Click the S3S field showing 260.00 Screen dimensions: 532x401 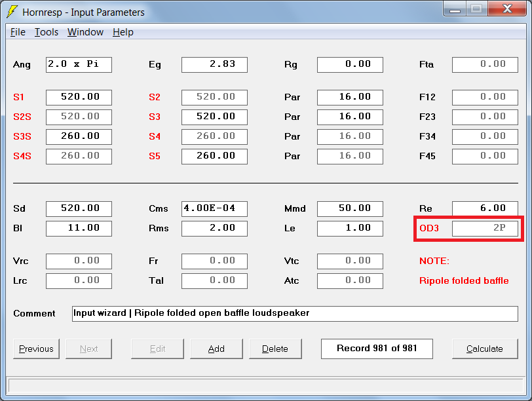point(79,137)
